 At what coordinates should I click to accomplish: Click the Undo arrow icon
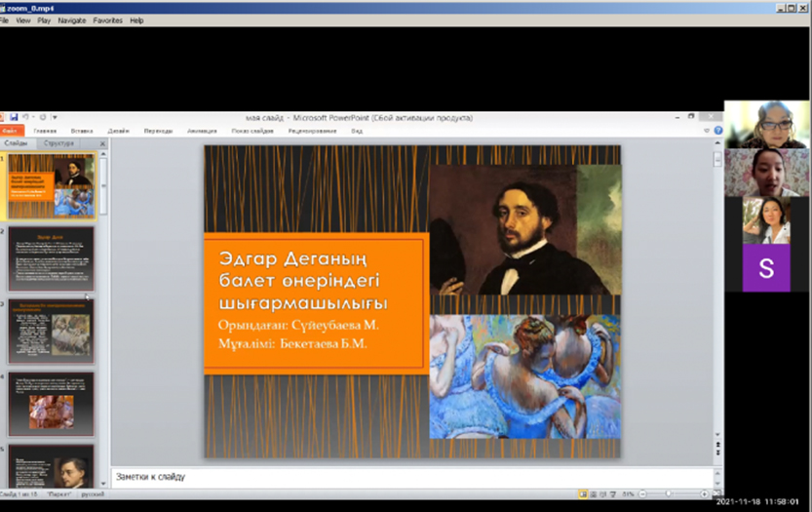pyautogui.click(x=25, y=118)
